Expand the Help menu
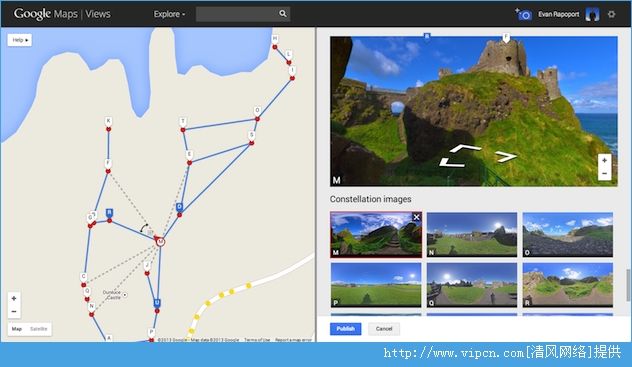This screenshot has width=632, height=367. tap(20, 40)
